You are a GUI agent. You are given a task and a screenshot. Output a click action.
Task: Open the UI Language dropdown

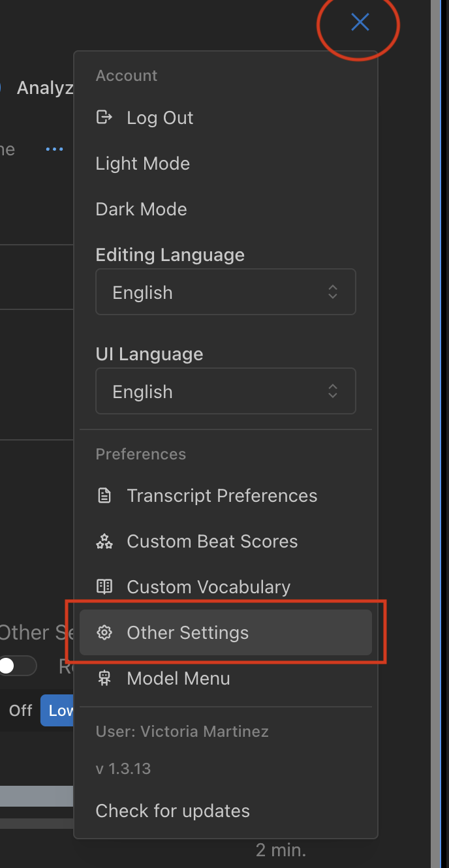tap(225, 392)
